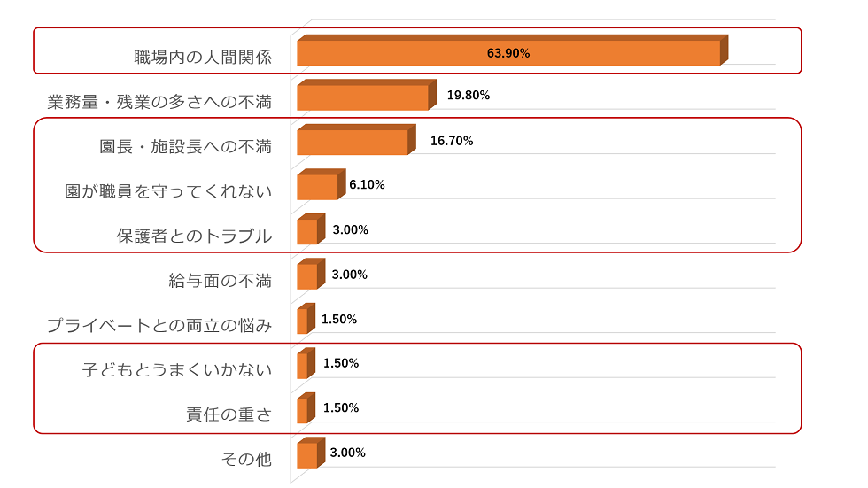Select the その他 axis label
Screen dimensions: 868x488
click(246, 459)
